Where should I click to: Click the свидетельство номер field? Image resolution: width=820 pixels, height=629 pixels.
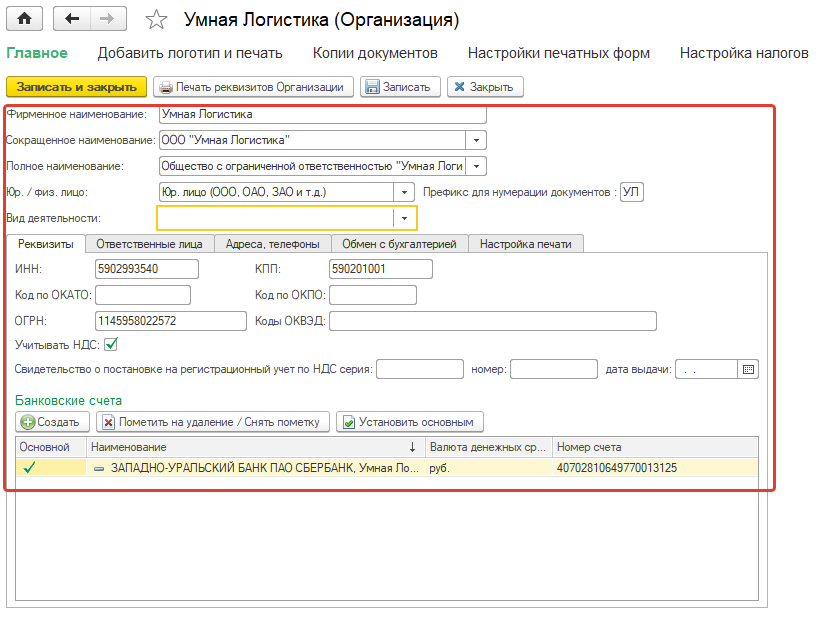pos(554,369)
